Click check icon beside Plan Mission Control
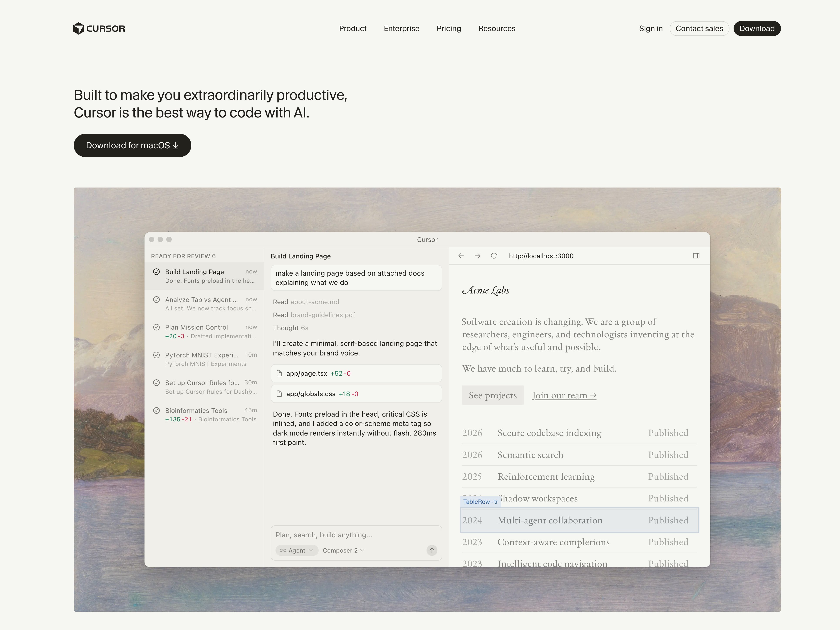This screenshot has width=840, height=630. [x=156, y=327]
